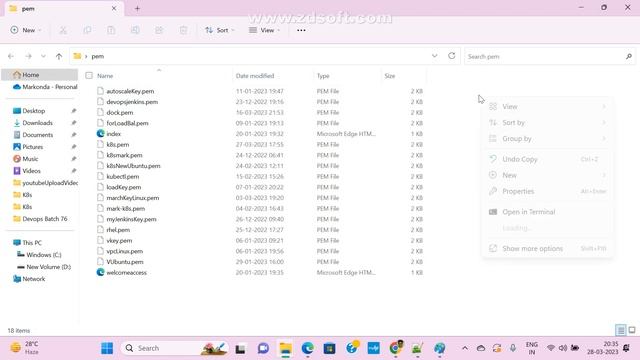Screen dimensions: 640x360
Task: Open Task View from taskbar
Action: click(x=240, y=349)
